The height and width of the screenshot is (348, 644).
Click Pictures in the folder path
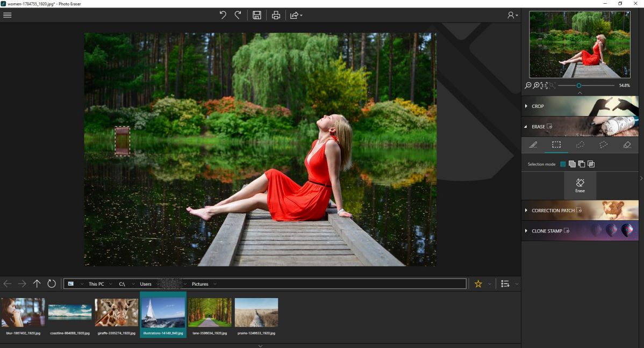pos(199,284)
